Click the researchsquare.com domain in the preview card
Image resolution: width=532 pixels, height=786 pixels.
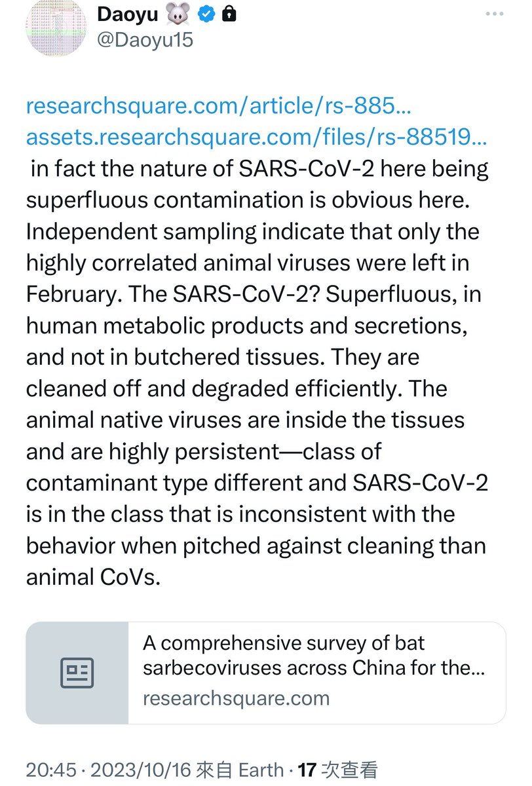click(x=237, y=698)
